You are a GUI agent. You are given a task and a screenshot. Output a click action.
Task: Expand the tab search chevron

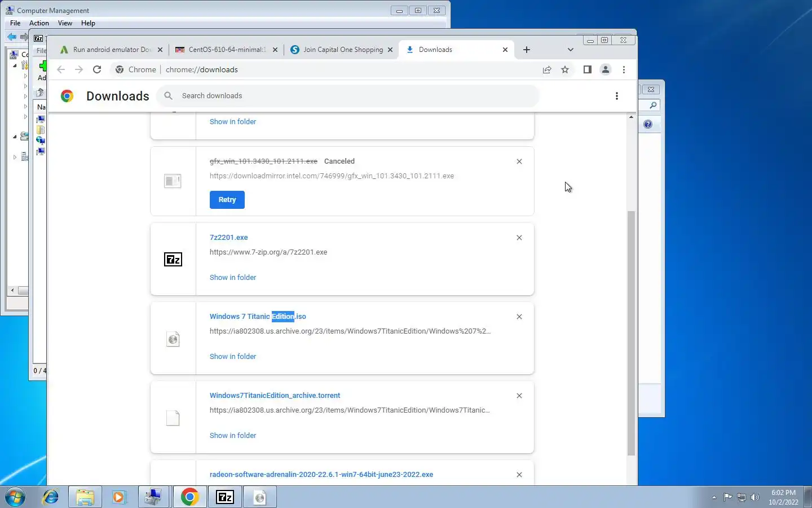(571, 50)
